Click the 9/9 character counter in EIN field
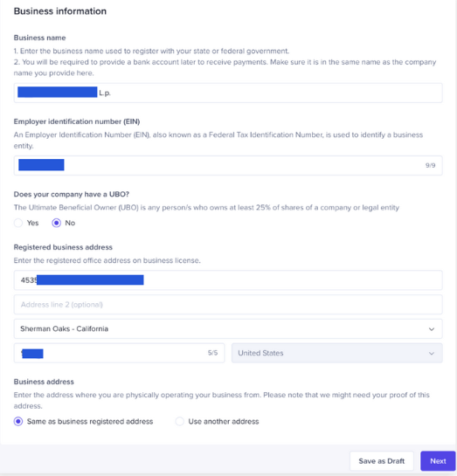The height and width of the screenshot is (476, 457). [x=430, y=165]
